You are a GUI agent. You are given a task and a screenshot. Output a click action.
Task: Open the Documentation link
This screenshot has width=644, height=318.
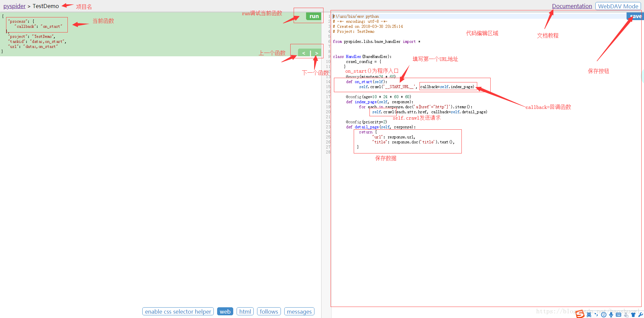point(572,6)
